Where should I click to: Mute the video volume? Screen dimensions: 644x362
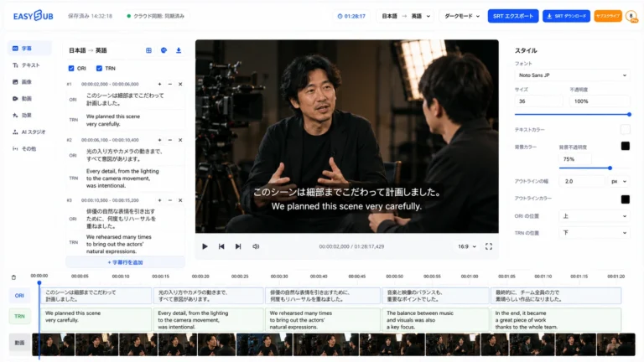click(x=256, y=246)
